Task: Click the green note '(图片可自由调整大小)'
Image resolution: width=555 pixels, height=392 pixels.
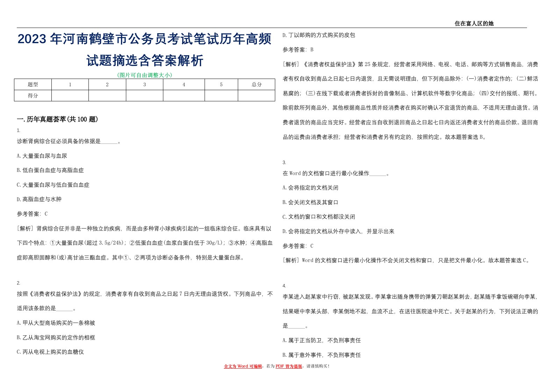Action: [x=144, y=75]
